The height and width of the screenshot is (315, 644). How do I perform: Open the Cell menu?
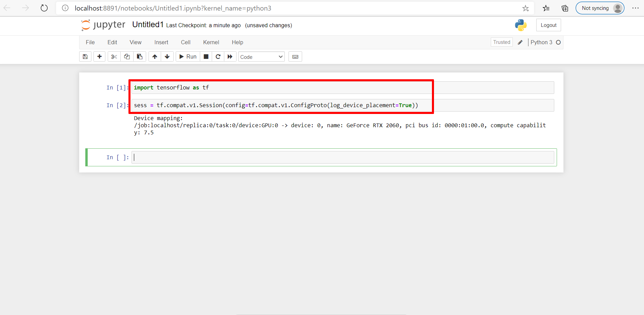[186, 42]
